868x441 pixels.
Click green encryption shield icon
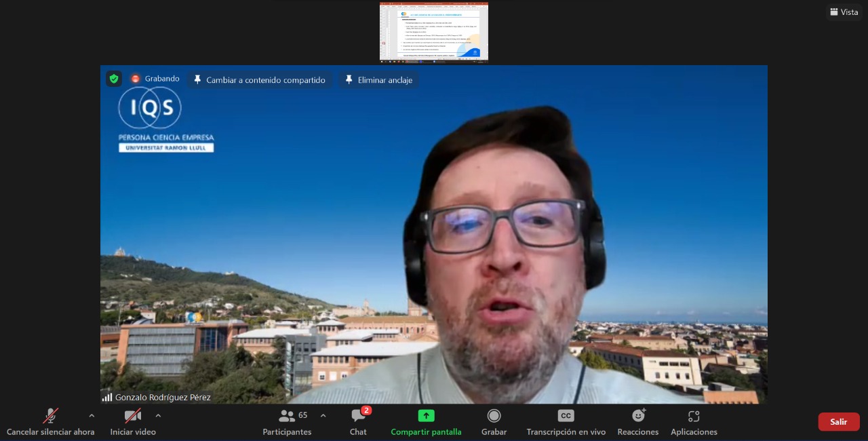(x=114, y=79)
